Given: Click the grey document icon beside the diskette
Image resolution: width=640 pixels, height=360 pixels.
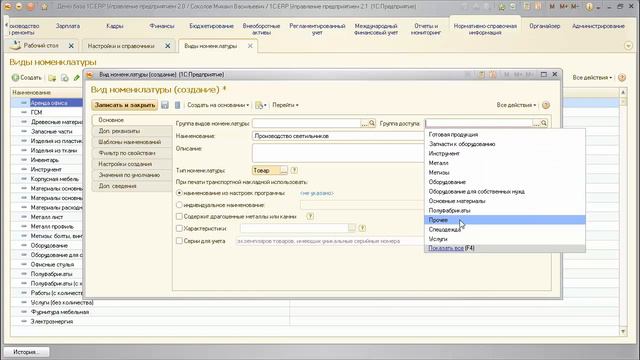Looking at the screenshot, I should [x=177, y=105].
